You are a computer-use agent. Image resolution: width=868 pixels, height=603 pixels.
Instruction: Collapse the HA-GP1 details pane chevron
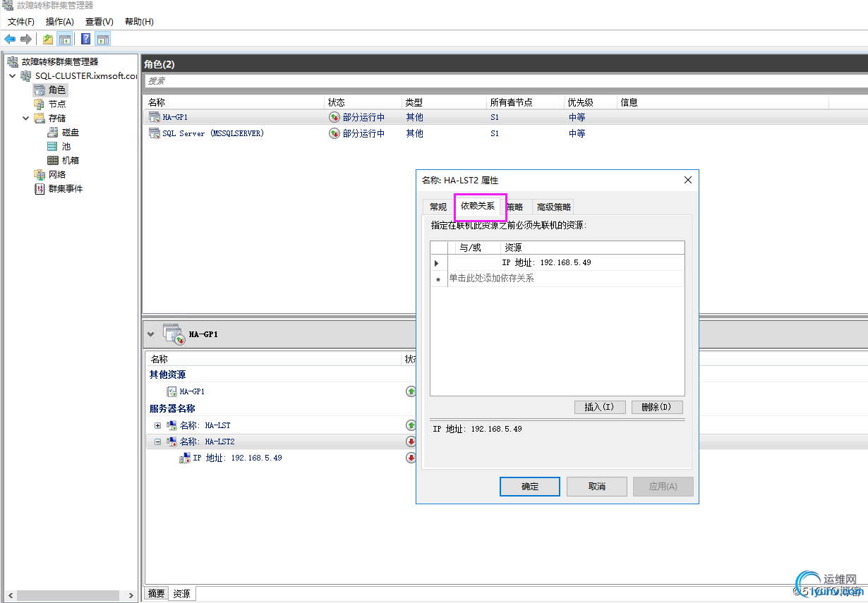[151, 334]
